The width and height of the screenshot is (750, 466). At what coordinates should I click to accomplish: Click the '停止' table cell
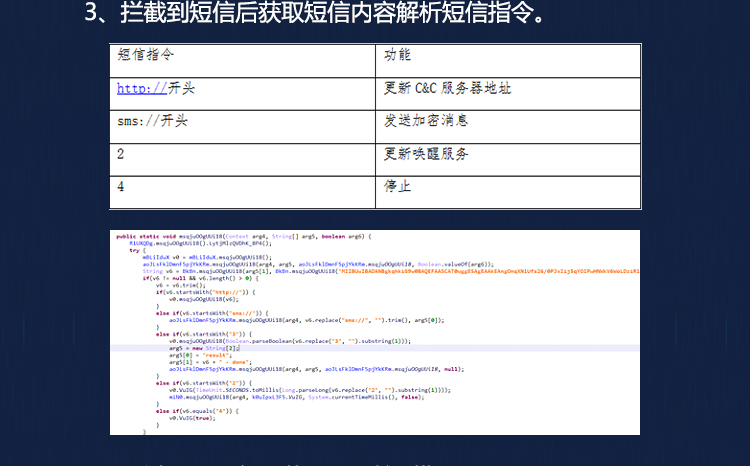(x=397, y=186)
